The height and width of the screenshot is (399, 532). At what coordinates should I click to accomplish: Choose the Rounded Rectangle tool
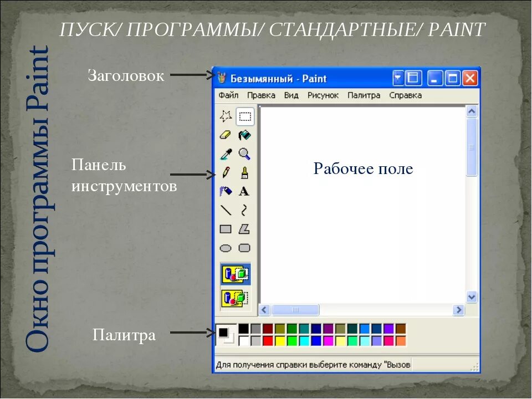(x=244, y=248)
